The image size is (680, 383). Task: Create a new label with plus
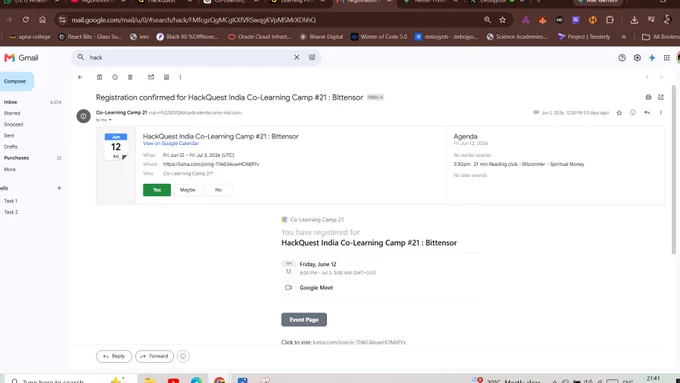(59, 188)
